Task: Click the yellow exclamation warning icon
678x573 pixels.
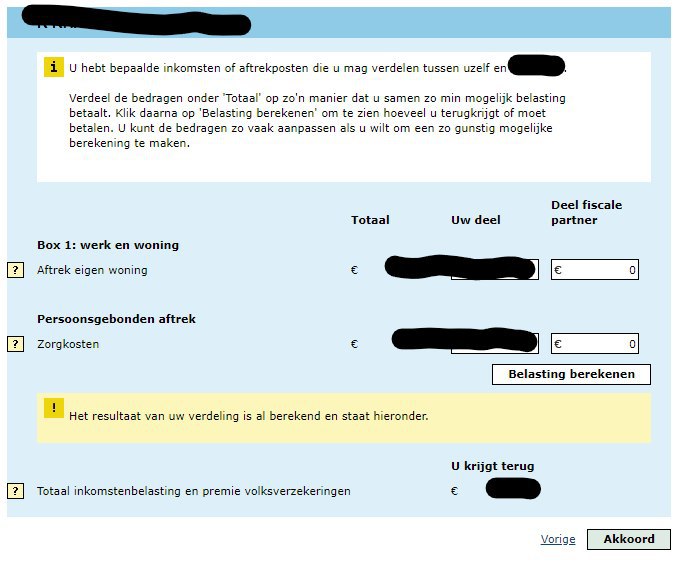Action: (x=54, y=408)
